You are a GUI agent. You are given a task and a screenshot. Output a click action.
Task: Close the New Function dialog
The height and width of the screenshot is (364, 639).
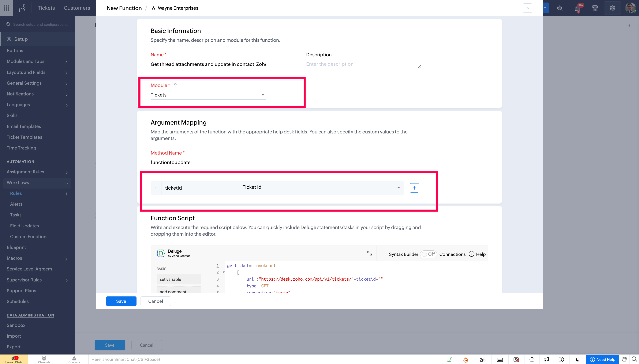(527, 8)
